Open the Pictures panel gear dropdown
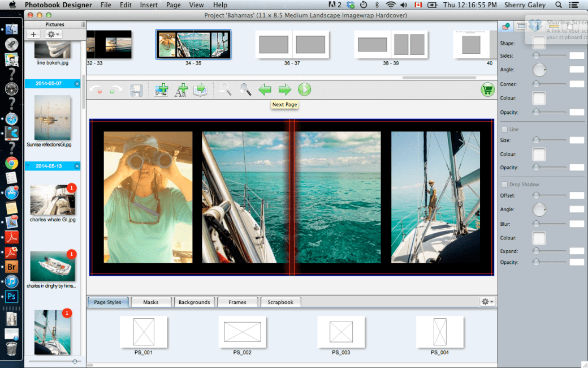This screenshot has height=368, width=588. coord(54,35)
